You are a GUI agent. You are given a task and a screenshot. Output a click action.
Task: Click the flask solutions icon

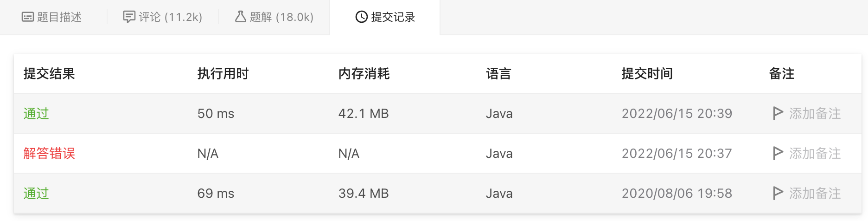(240, 17)
